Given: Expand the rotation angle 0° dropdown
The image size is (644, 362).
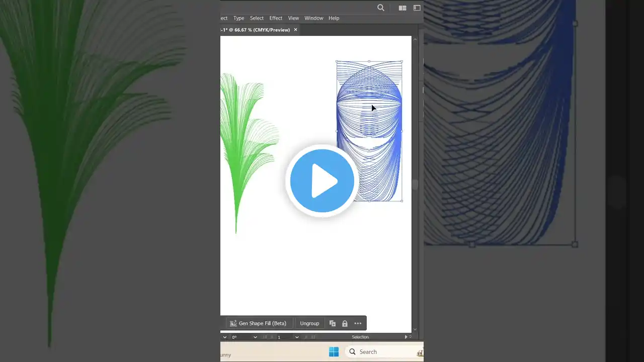Looking at the screenshot, I should pos(255,337).
